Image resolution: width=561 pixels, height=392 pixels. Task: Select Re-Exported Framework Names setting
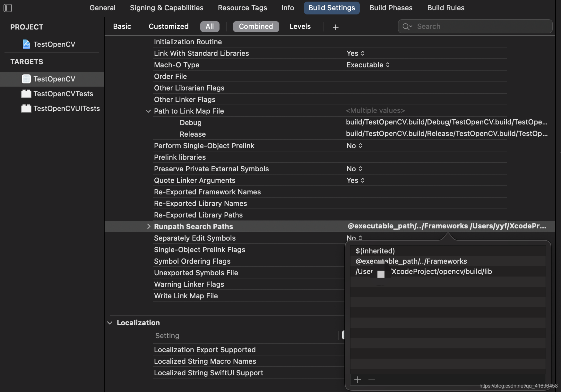click(207, 192)
